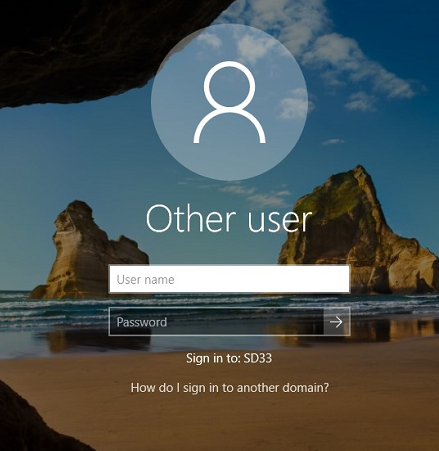Screen dimensions: 439x451
Task: Click the shoulders arc of the avatar icon
Action: (229, 127)
